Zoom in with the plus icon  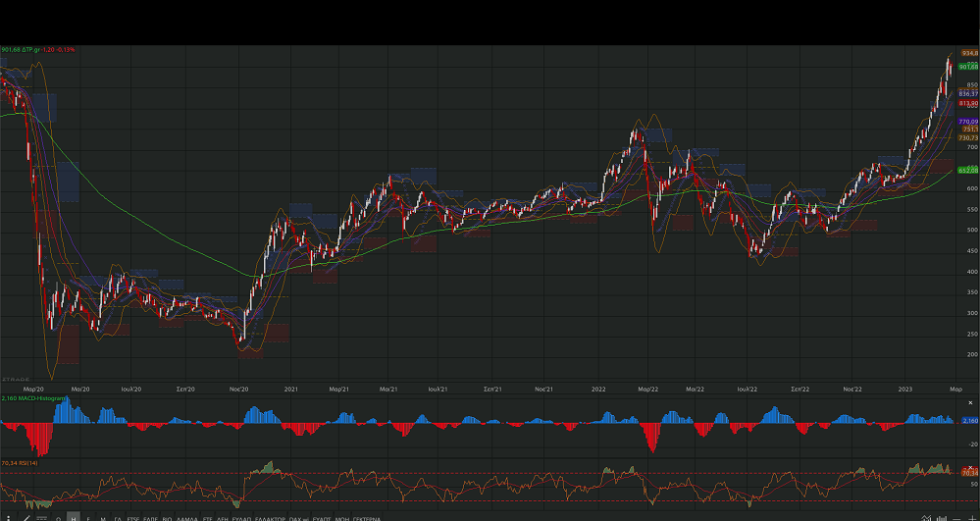click(972, 518)
